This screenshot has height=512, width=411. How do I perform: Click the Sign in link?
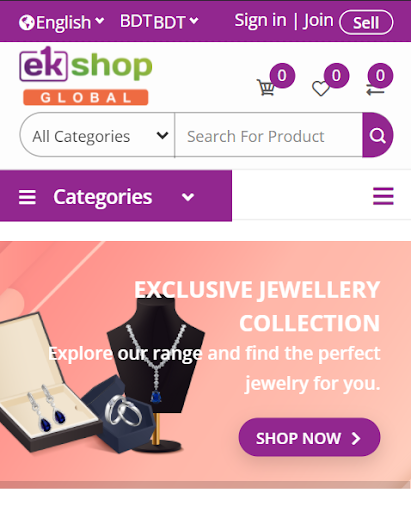260,21
